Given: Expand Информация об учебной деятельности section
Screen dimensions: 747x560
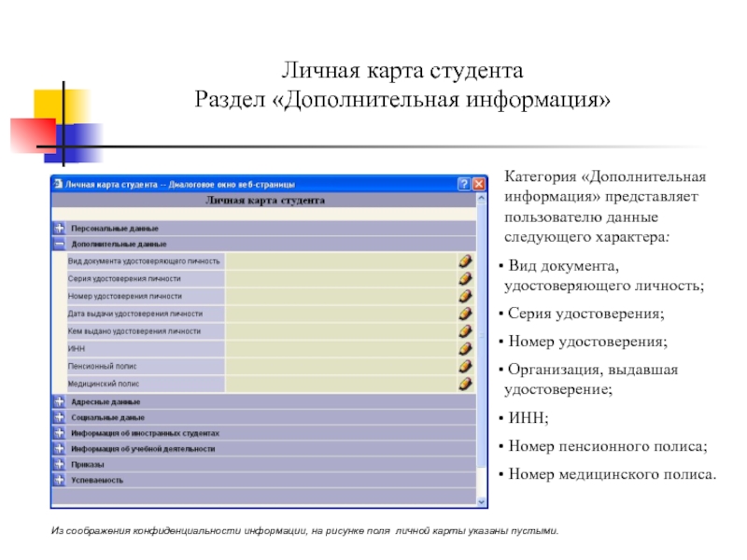Looking at the screenshot, I should click(x=59, y=449).
